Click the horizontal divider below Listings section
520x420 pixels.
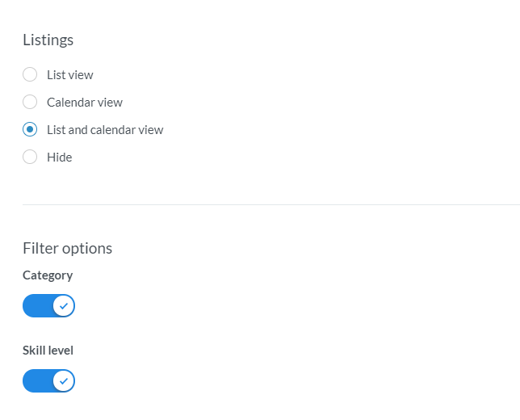[x=271, y=204]
